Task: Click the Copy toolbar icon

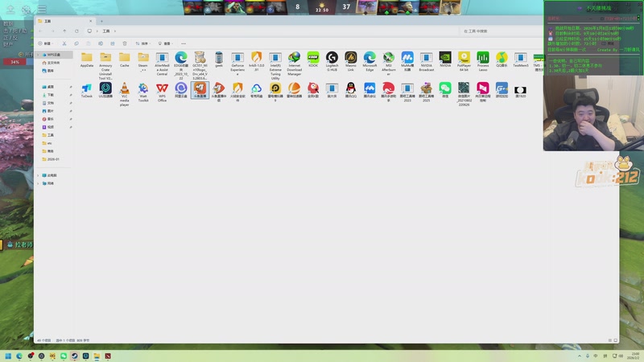Action: pos(76,43)
